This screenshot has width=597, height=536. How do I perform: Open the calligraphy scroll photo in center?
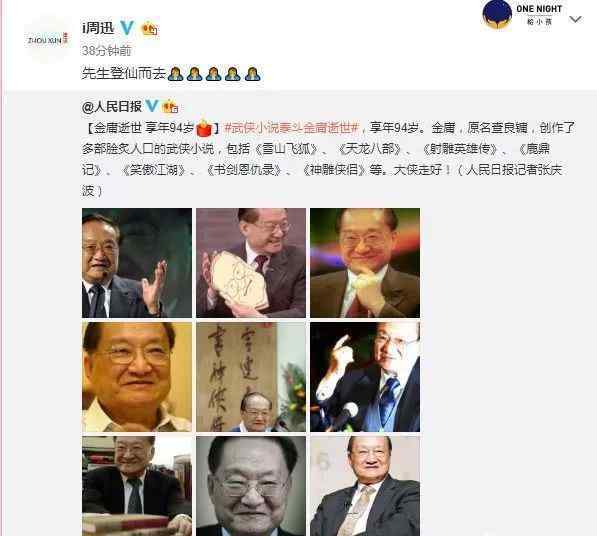(x=251, y=377)
